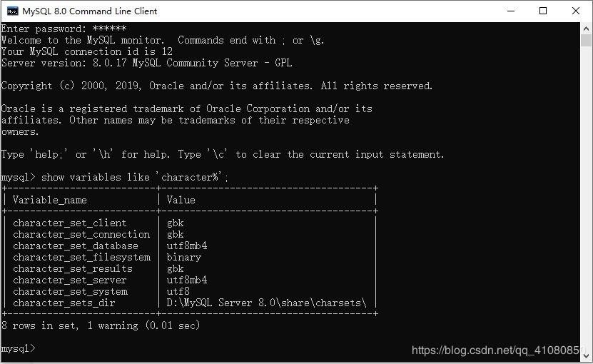The height and width of the screenshot is (364, 593).
Task: Click the scrollbar down arrow
Action: tap(587, 358)
